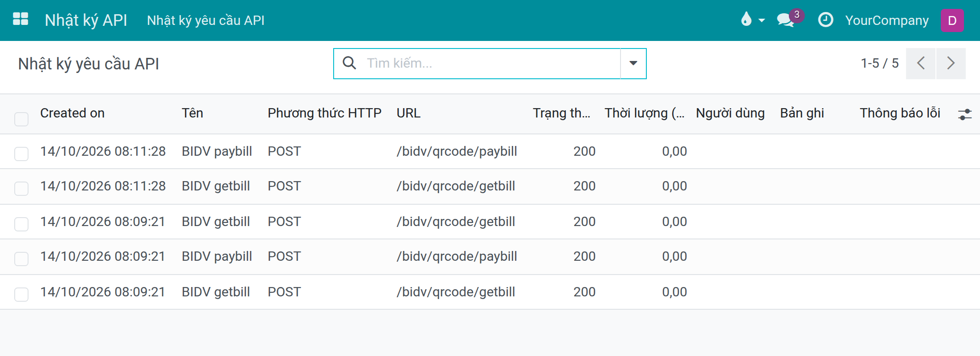This screenshot has height=356, width=980.
Task: Toggle select-all checkbox in table header
Action: [x=21, y=119]
